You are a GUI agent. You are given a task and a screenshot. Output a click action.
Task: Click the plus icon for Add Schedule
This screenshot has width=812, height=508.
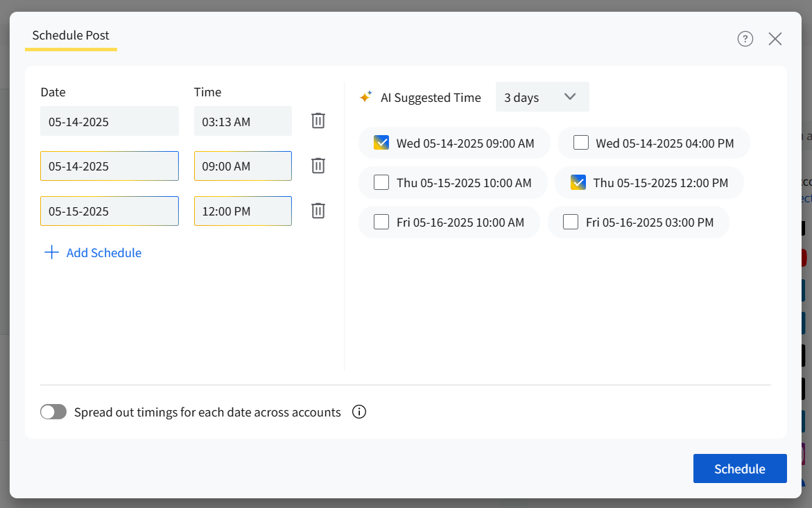click(51, 253)
